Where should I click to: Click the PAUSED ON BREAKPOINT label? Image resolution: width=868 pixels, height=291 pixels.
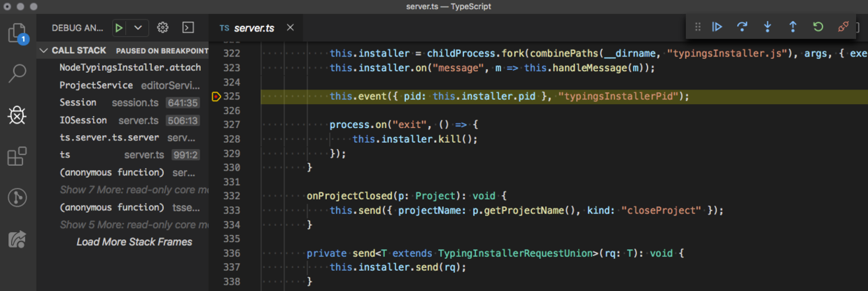pos(162,50)
